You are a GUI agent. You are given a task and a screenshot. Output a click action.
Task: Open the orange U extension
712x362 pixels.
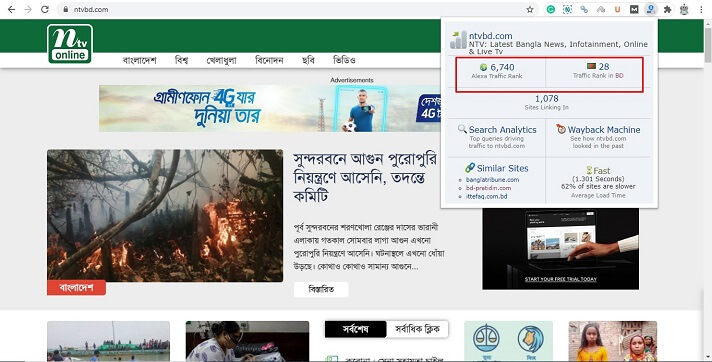[617, 9]
